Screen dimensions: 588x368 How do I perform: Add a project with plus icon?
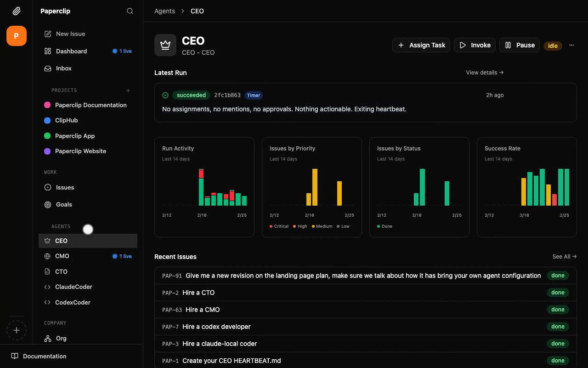(x=128, y=91)
